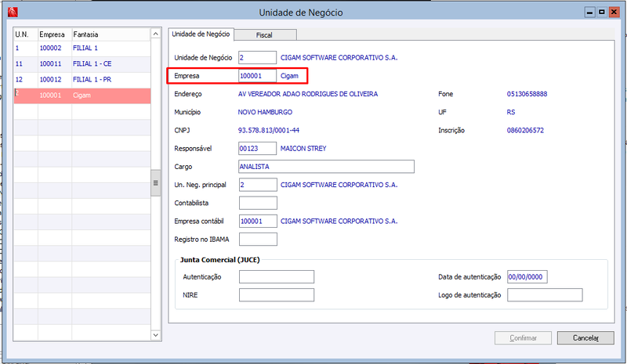Click empresa cell 100011 in list

[50, 64]
